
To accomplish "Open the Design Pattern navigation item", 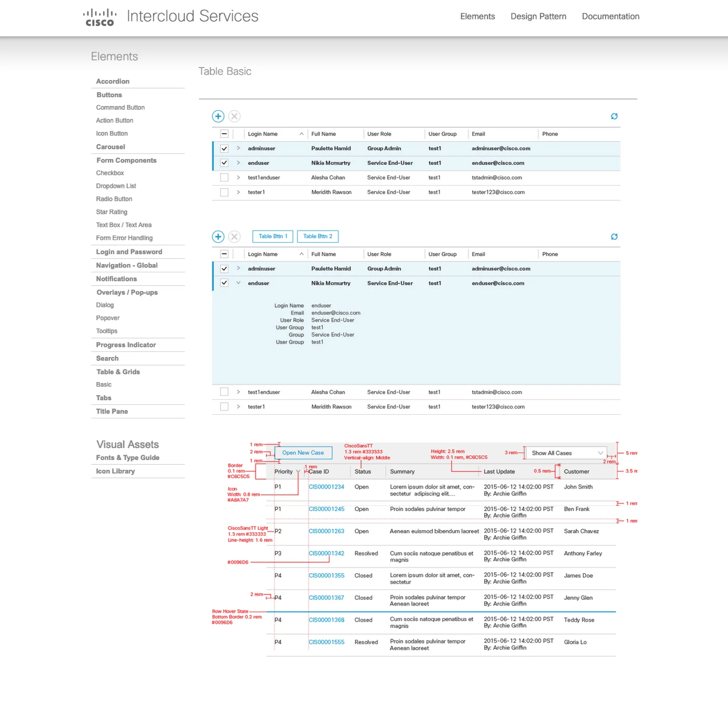I will coord(538,17).
